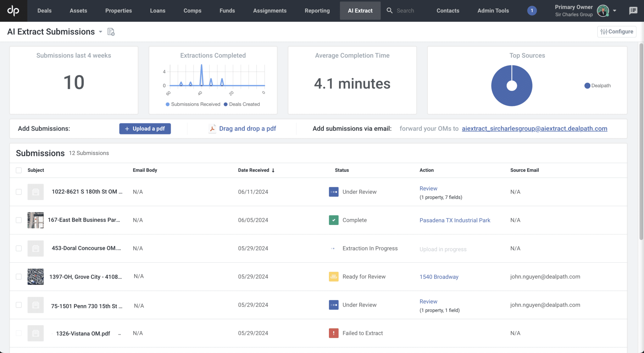This screenshot has height=353, width=644.
Task: Click the Under Review status icon for 1022-8621 S 180th St
Action: [x=334, y=192]
